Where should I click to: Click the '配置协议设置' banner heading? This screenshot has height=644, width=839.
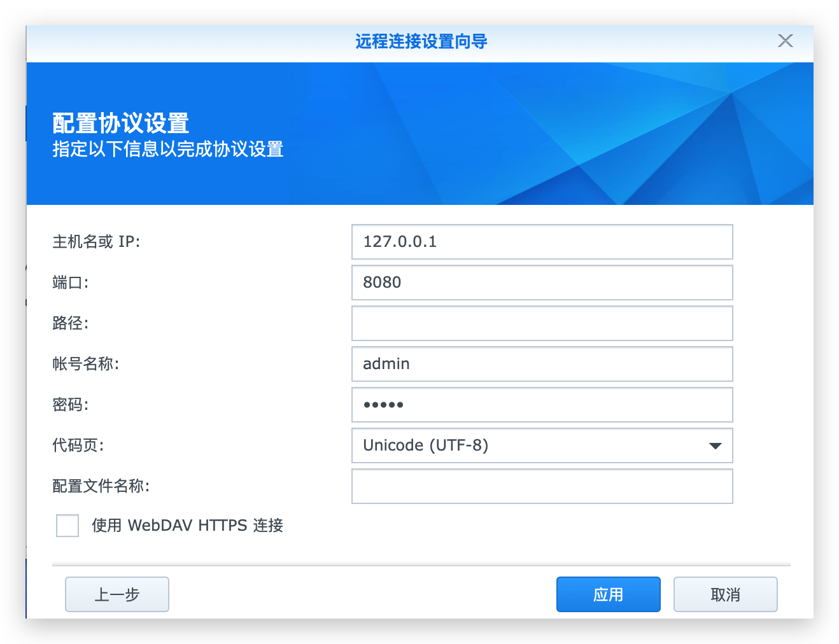tap(121, 123)
